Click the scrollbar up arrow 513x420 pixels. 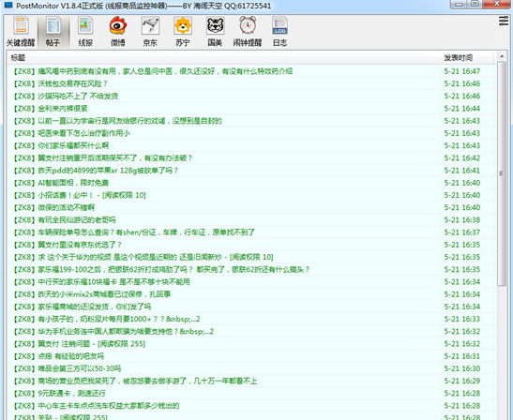(502, 56)
